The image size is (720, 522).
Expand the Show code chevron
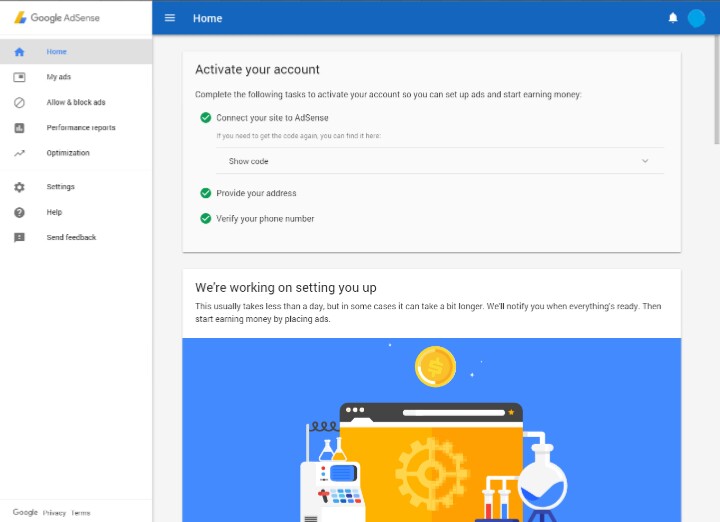tap(645, 161)
